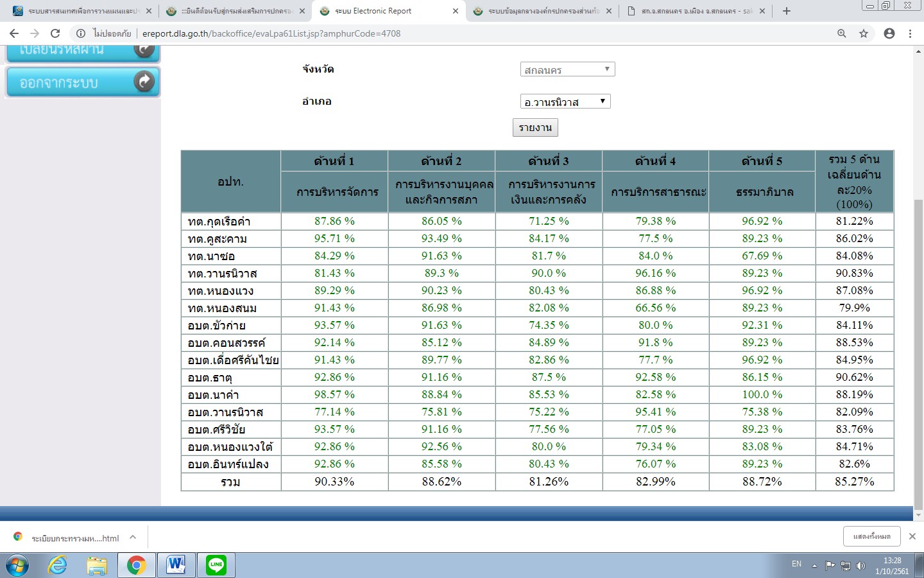Click the รายงาน button
Screen dimensions: 924x578
pyautogui.click(x=535, y=128)
